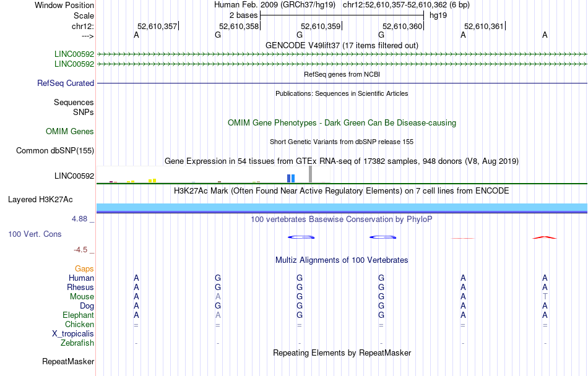588x376 pixels.
Task: Click the chr12:52,610,357-52,610,362 (6 bp) position text
Action: pos(406,5)
